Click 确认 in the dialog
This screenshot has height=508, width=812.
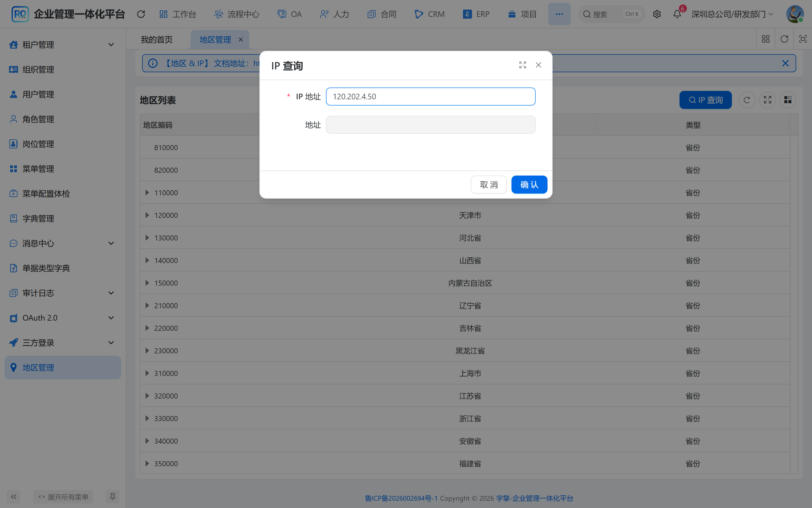tap(529, 185)
